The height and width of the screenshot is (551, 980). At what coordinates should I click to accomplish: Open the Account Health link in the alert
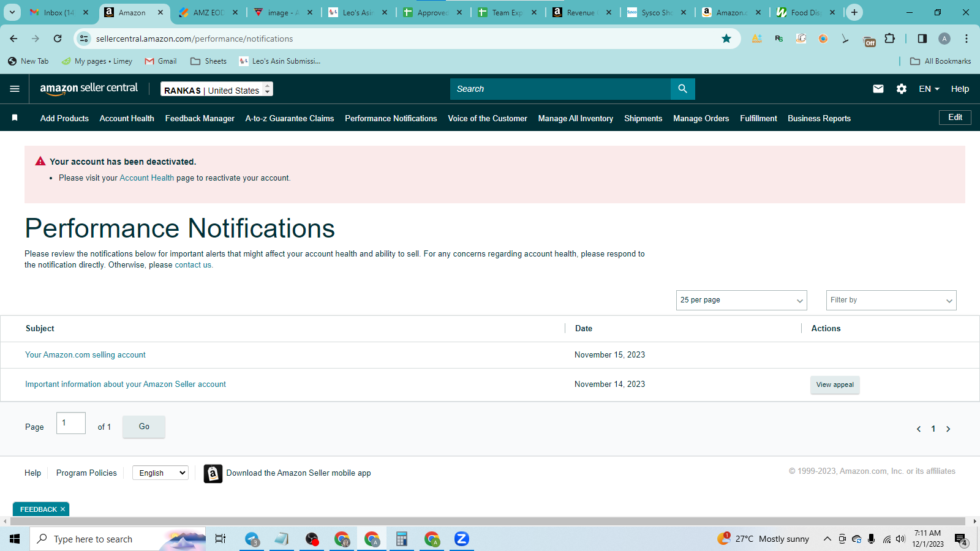(x=147, y=178)
